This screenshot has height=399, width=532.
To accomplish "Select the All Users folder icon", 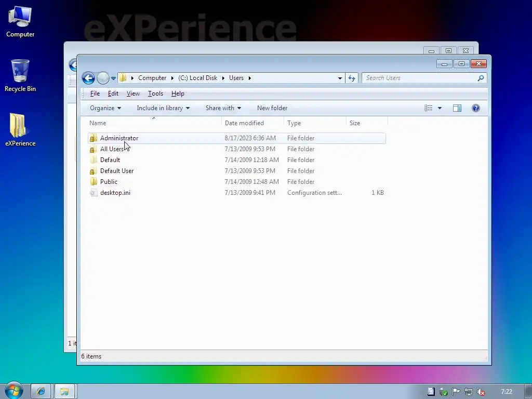I will (94, 149).
